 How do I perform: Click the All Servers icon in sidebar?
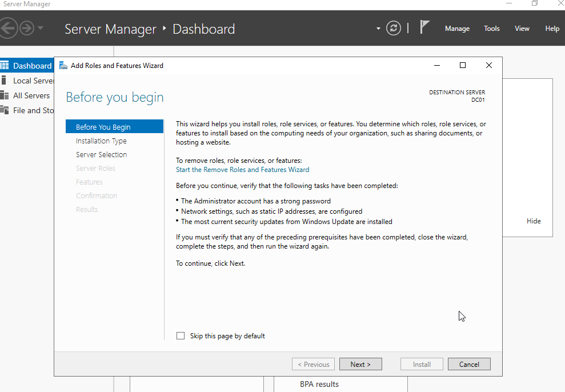click(5, 95)
